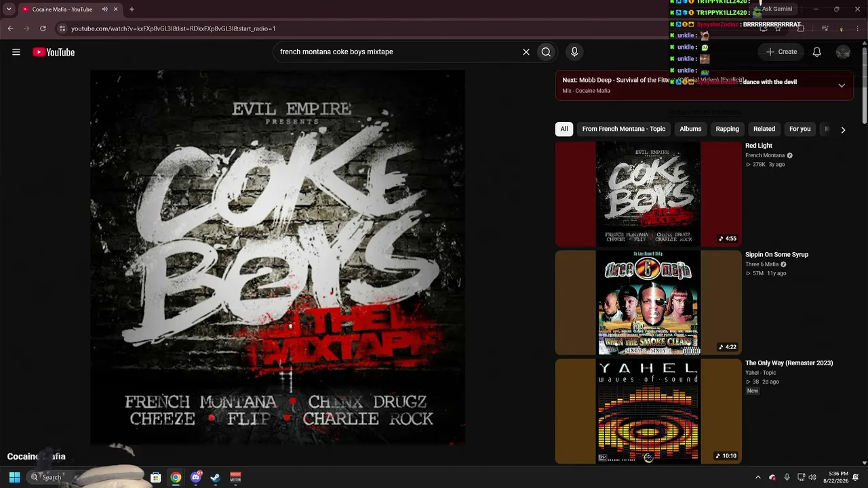Open The Only Way video thumbnail
Screen dimensions: 868x488
click(648, 411)
